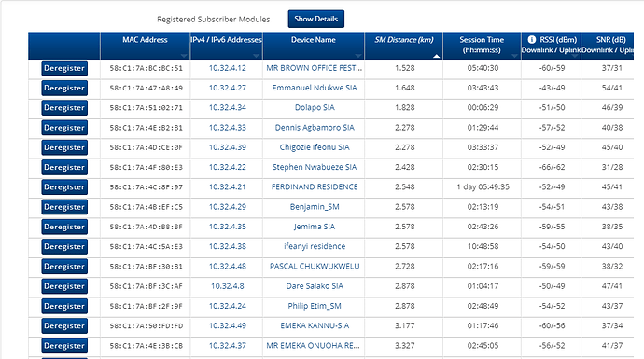Deregister EMEKA KANNU-SIA module

64,325
